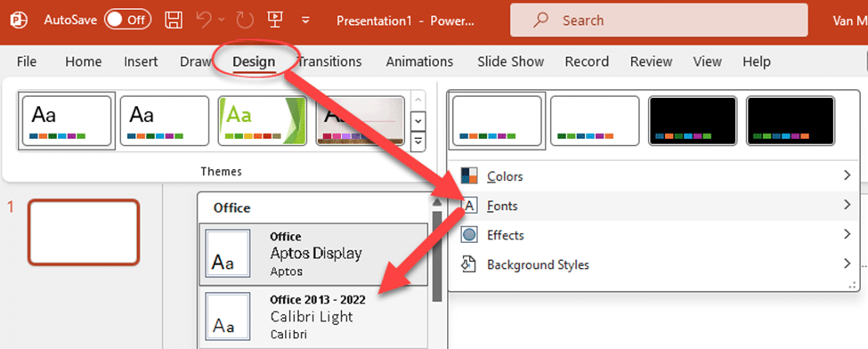Open the Fonts submenu
This screenshot has width=868, height=349.
coord(653,206)
